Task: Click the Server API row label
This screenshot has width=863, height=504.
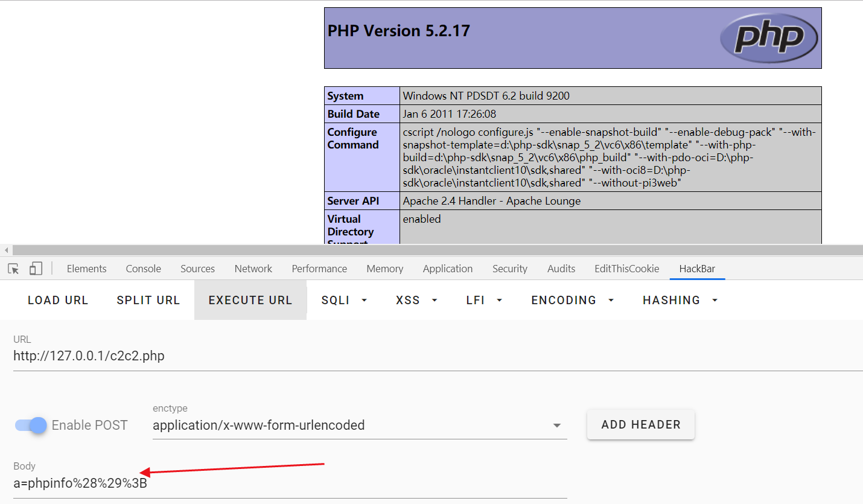Action: click(x=362, y=201)
